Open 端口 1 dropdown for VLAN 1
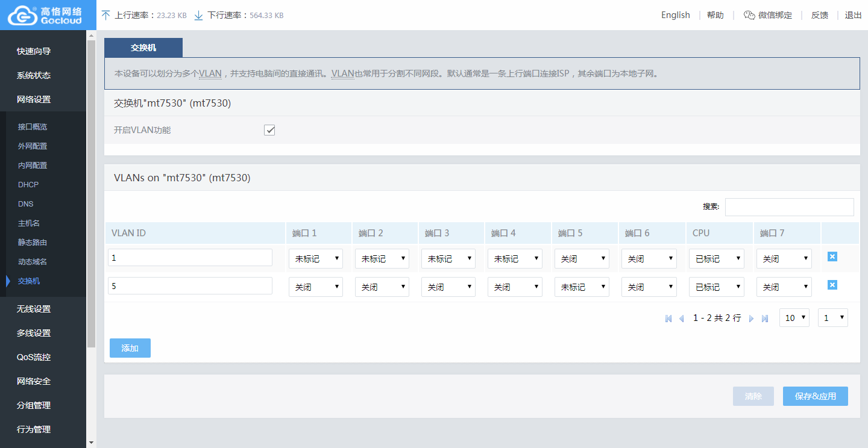The width and height of the screenshot is (868, 448). [315, 259]
